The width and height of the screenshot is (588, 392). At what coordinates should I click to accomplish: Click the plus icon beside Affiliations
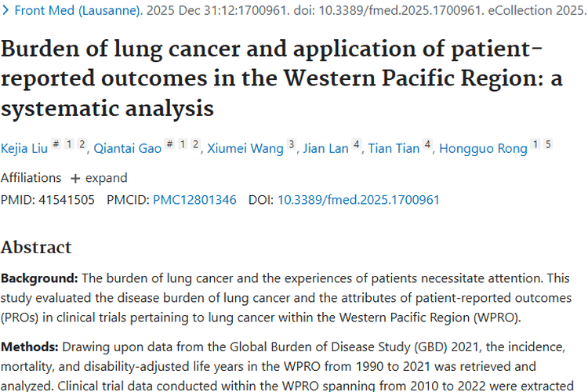[75, 178]
